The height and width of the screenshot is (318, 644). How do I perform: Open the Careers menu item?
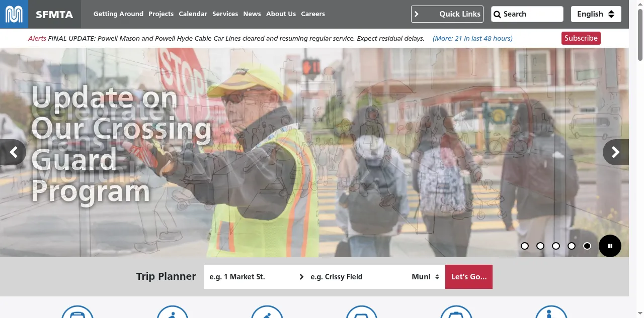[x=313, y=14]
